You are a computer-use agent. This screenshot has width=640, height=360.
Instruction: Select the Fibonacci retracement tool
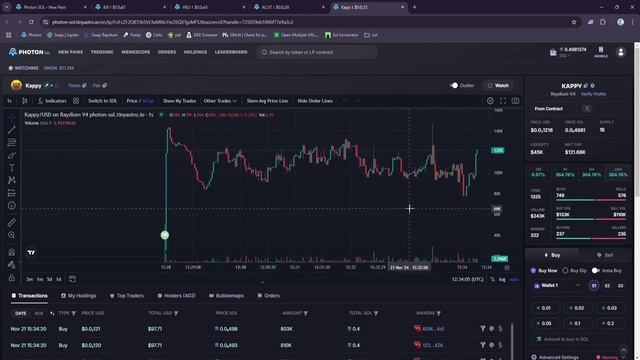click(x=11, y=142)
